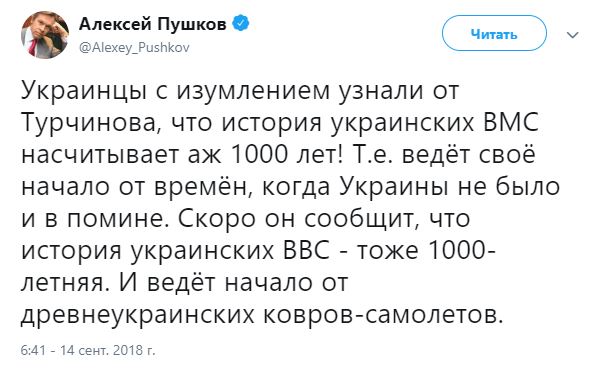602x369 pixels.
Task: Expand the tweet options chevron
Action: coord(573,35)
